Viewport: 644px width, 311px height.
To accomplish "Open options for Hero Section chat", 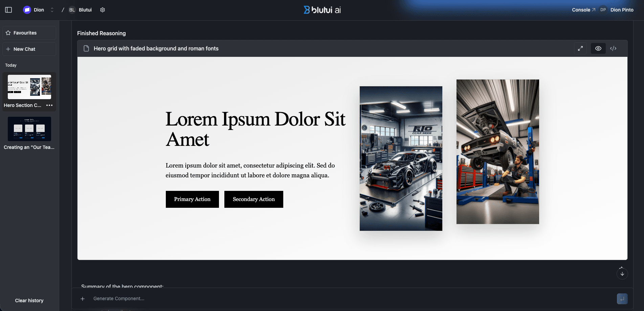I will coord(49,105).
